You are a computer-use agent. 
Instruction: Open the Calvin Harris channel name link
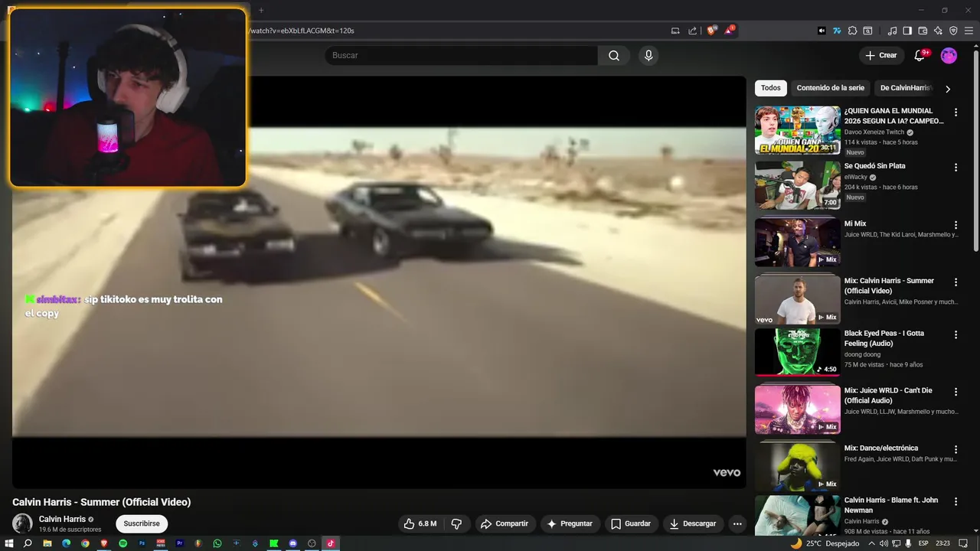62,519
